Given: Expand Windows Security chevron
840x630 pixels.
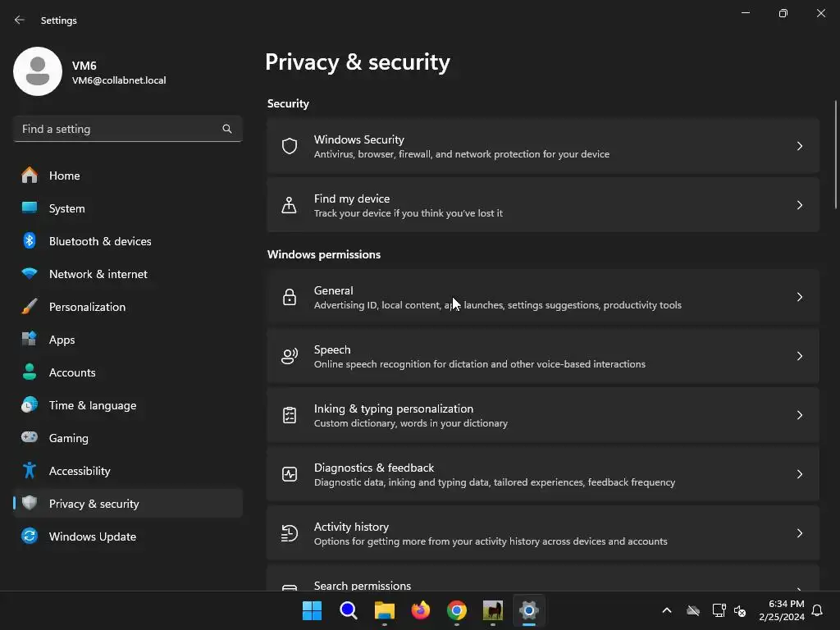Looking at the screenshot, I should (799, 146).
